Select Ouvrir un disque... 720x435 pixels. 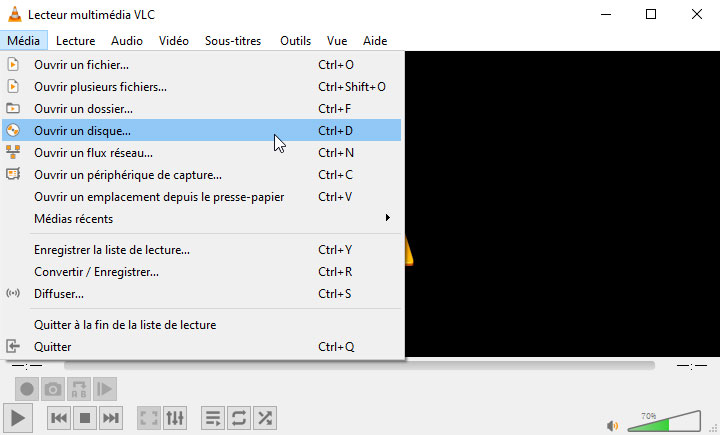pos(202,130)
